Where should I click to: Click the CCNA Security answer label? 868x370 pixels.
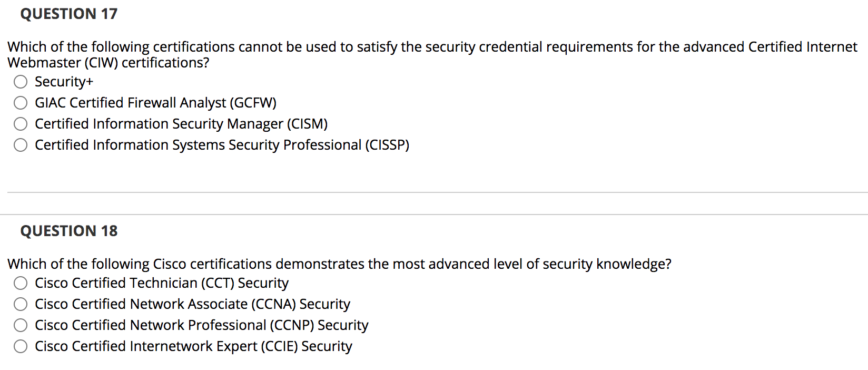pos(192,304)
